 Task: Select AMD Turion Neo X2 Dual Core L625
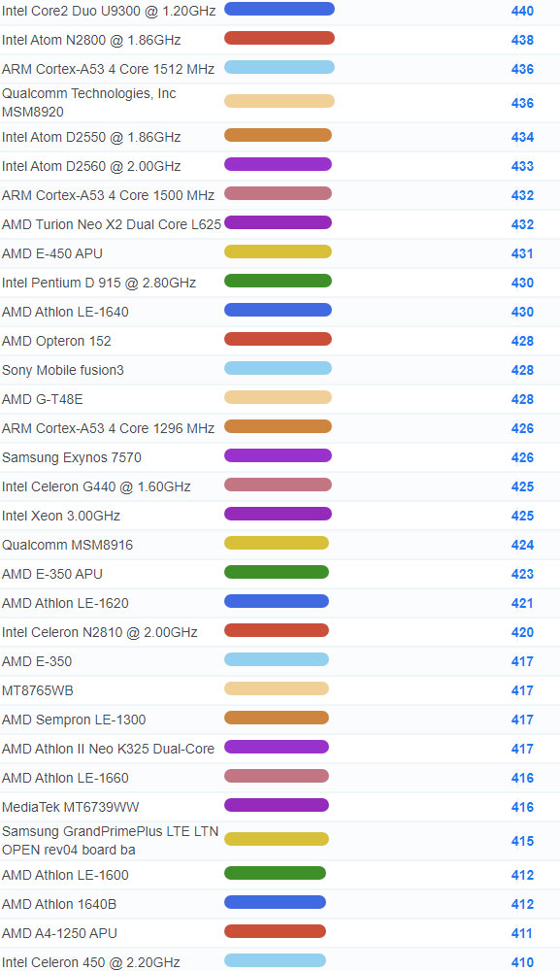[112, 224]
